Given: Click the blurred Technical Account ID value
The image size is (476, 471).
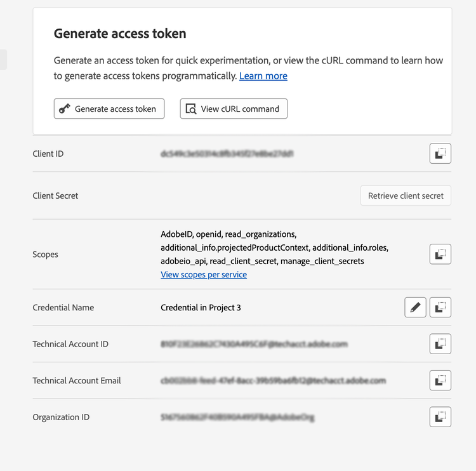Looking at the screenshot, I should (x=254, y=344).
